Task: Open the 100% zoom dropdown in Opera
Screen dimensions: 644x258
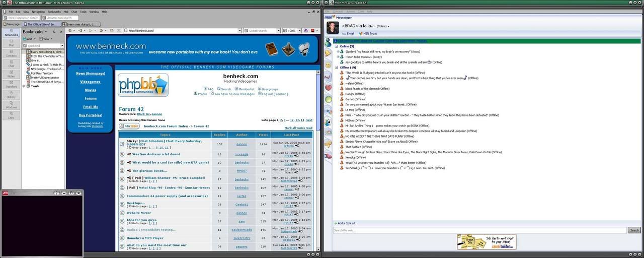Action: click(x=298, y=31)
